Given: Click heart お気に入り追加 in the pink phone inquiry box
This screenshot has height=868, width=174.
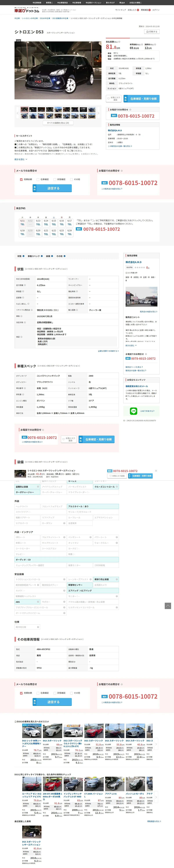Looking at the screenshot, I should tap(69, 439).
